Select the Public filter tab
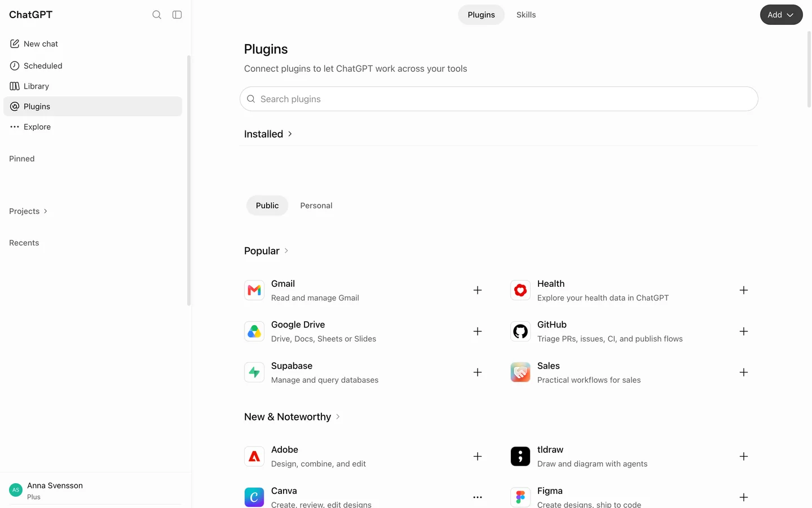The width and height of the screenshot is (812, 508). [267, 205]
